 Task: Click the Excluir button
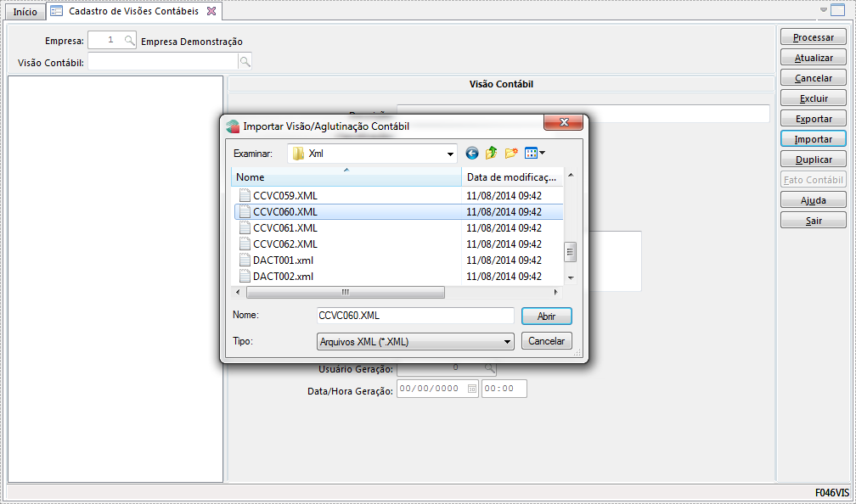814,98
